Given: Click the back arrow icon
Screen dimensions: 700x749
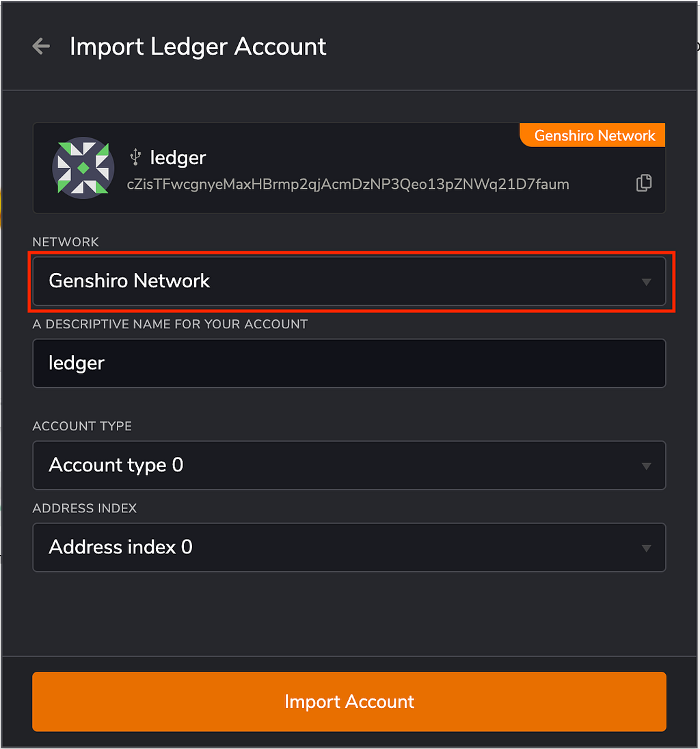Looking at the screenshot, I should click(x=41, y=47).
